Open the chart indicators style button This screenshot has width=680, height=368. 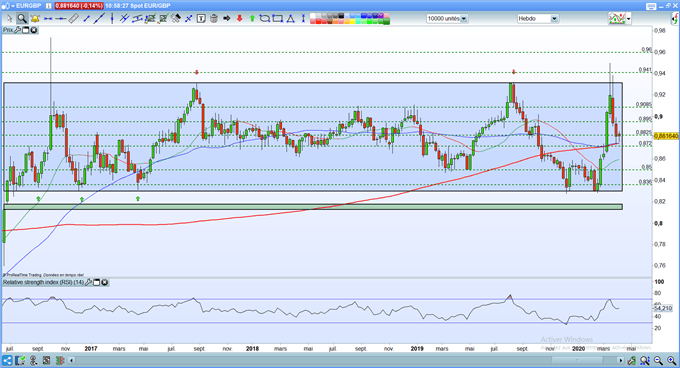617,19
